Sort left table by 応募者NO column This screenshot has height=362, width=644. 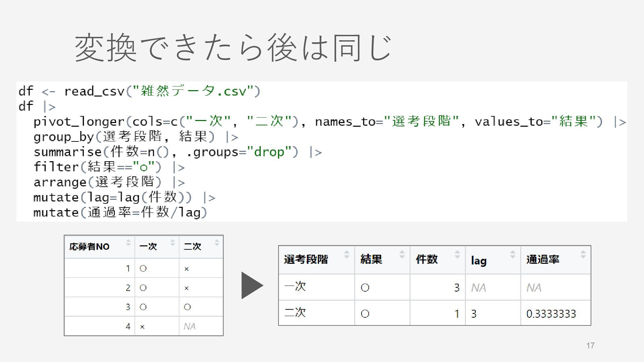(128, 242)
